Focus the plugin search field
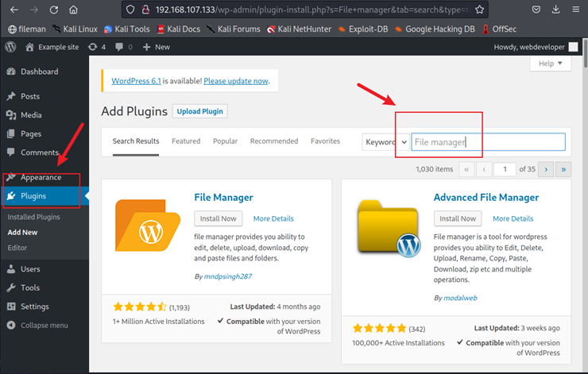Image resolution: width=588 pixels, height=374 pixels. point(488,142)
